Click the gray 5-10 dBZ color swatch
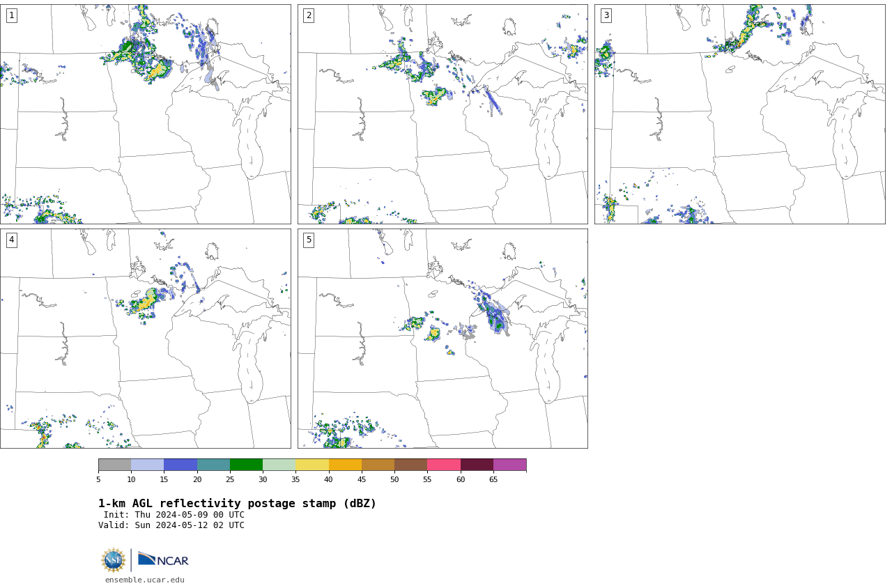Screen dimensions: 892x588 pyautogui.click(x=114, y=465)
